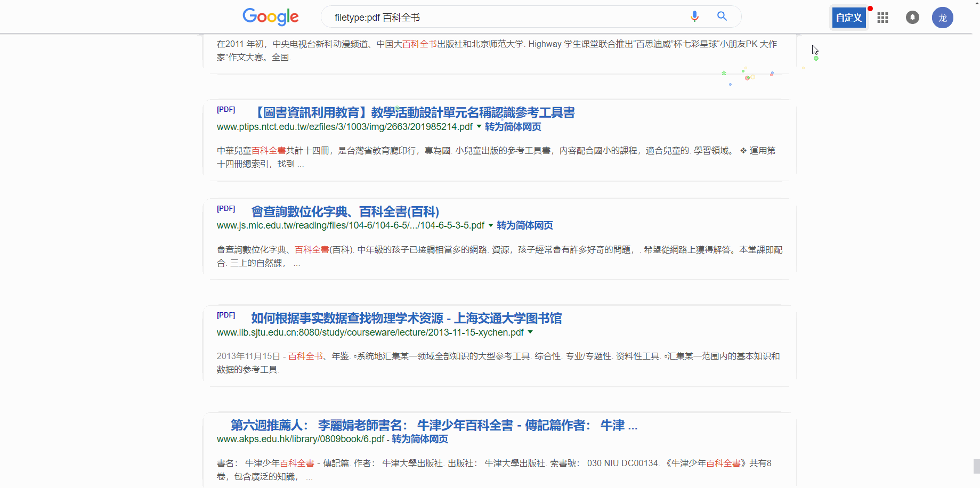Expand dropdown arrow next to lib.sjtu.edu.cn URL
980x488 pixels.
[530, 332]
